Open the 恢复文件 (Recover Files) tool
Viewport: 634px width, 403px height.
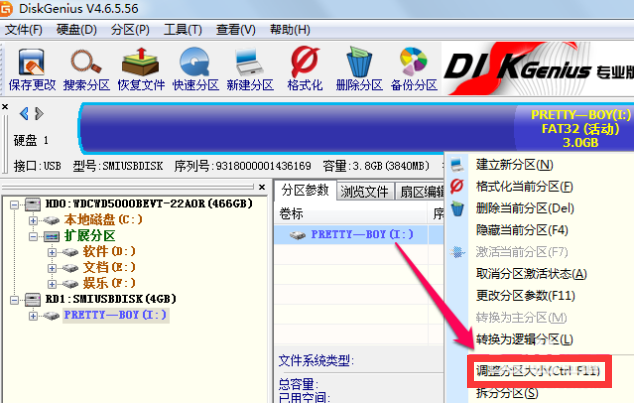pos(140,66)
